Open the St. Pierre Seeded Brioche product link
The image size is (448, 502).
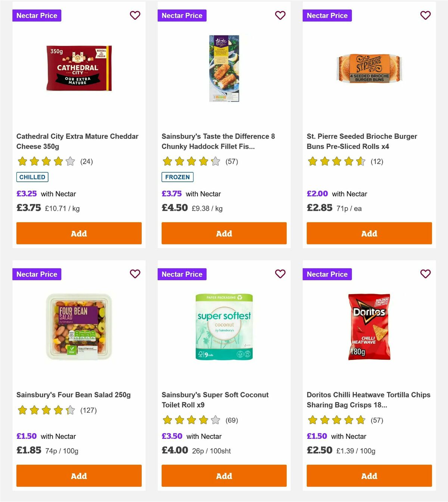pyautogui.click(x=362, y=141)
